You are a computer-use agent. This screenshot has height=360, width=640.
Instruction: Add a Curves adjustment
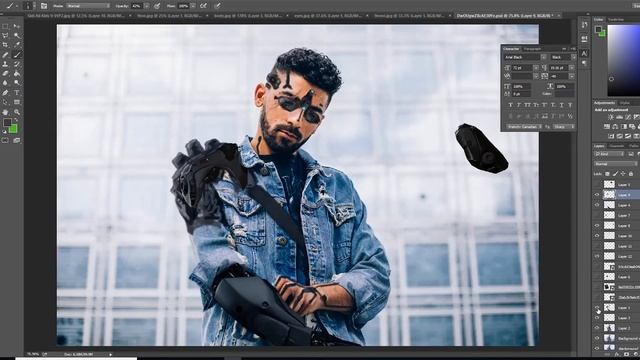(x=627, y=117)
